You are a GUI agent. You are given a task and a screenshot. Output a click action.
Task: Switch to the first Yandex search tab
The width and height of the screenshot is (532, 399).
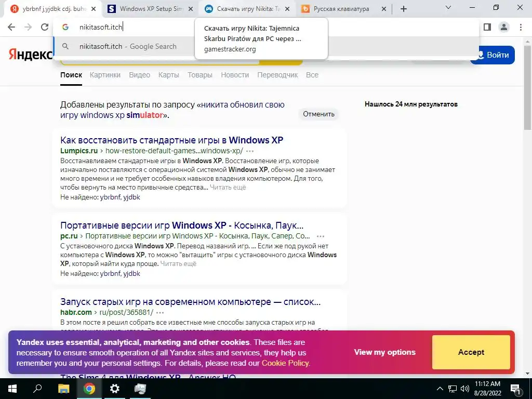pyautogui.click(x=52, y=9)
